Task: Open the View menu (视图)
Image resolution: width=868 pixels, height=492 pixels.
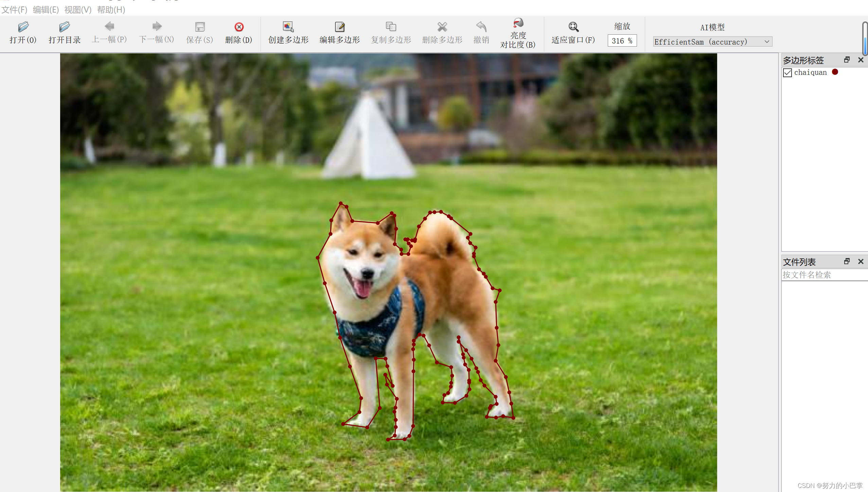Action: point(78,10)
